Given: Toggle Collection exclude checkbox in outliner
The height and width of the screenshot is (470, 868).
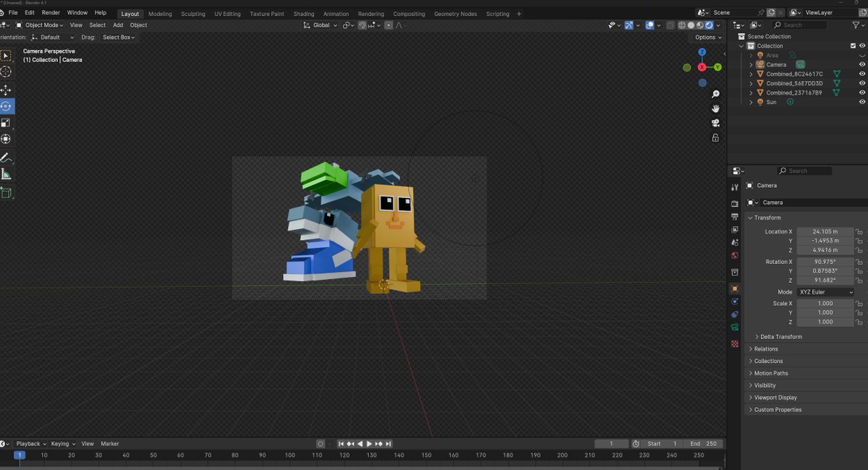Looking at the screenshot, I should point(854,46).
